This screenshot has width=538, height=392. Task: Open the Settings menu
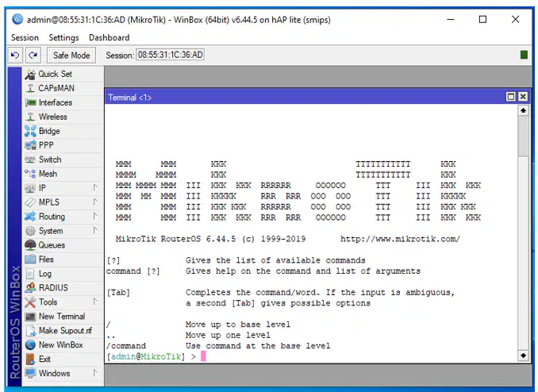(x=63, y=37)
